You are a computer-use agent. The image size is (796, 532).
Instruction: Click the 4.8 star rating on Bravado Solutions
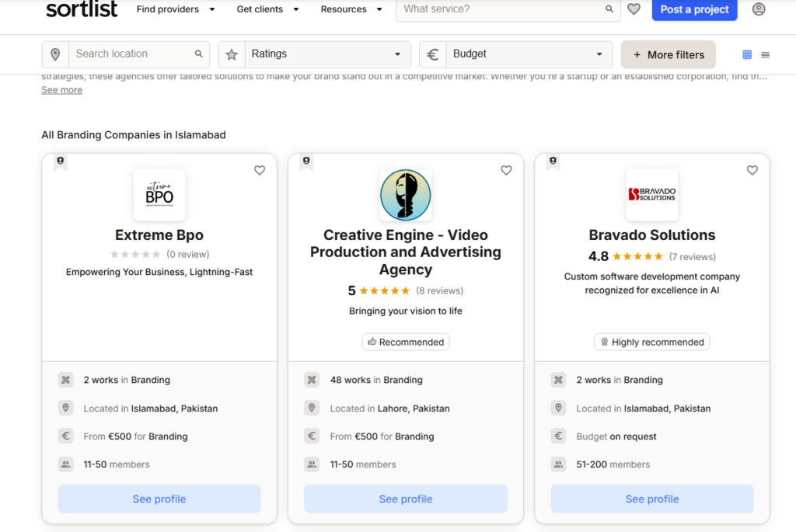(626, 256)
